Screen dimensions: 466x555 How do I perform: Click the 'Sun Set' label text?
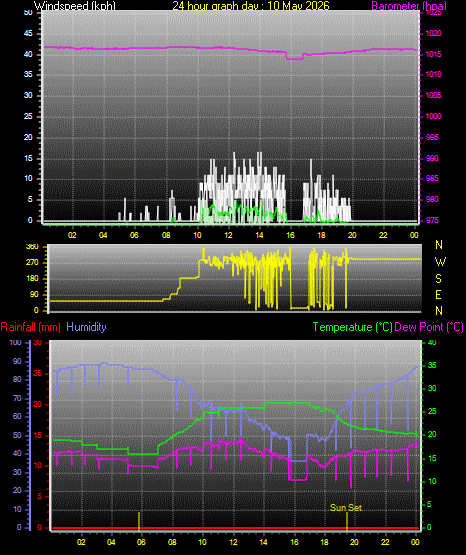pyautogui.click(x=346, y=508)
